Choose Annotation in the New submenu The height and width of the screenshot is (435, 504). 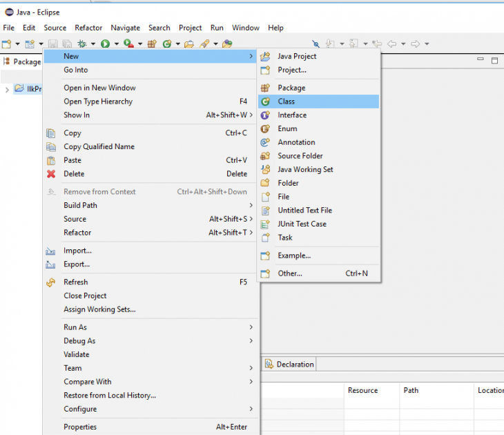click(318, 142)
